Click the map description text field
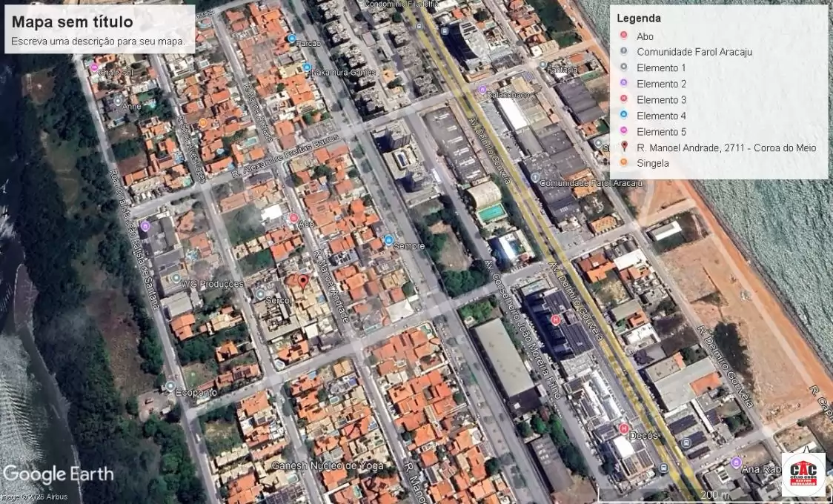Screen dimensions: 833x504 pos(98,41)
